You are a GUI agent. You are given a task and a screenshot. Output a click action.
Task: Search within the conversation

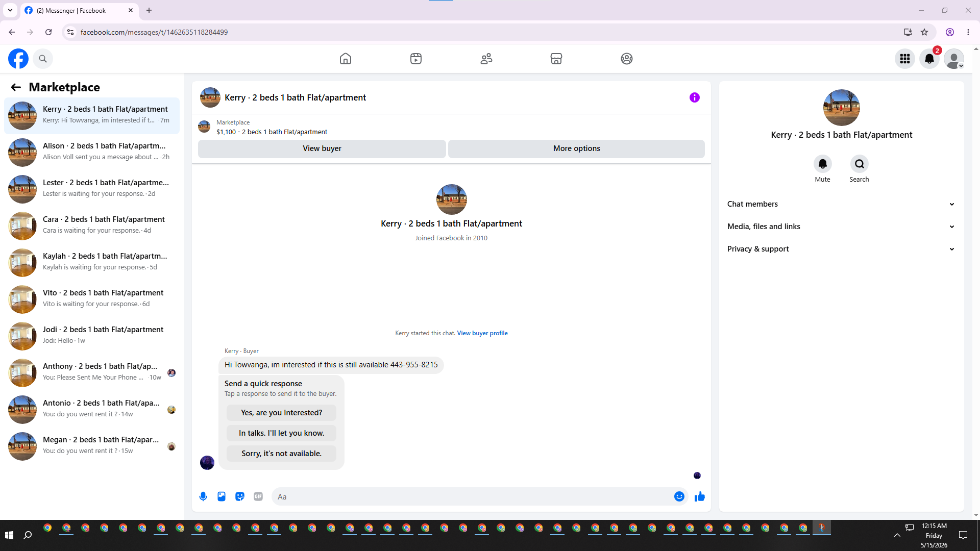[x=860, y=164]
